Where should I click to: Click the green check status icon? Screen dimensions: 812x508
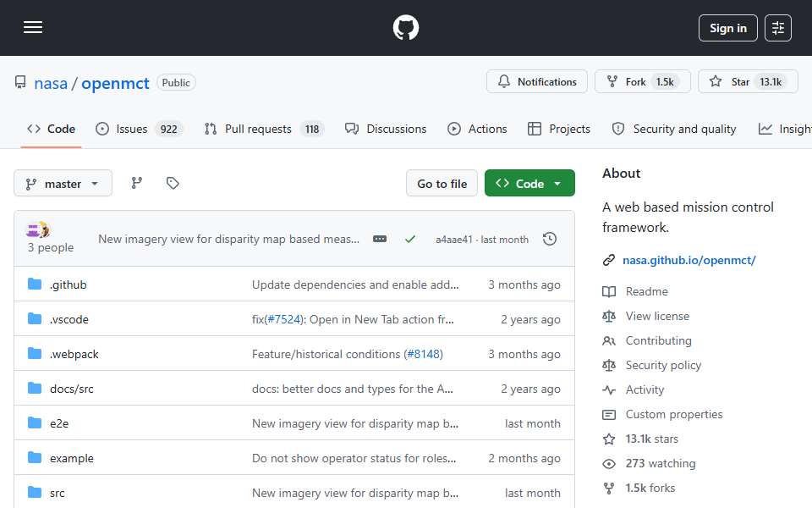coord(410,239)
